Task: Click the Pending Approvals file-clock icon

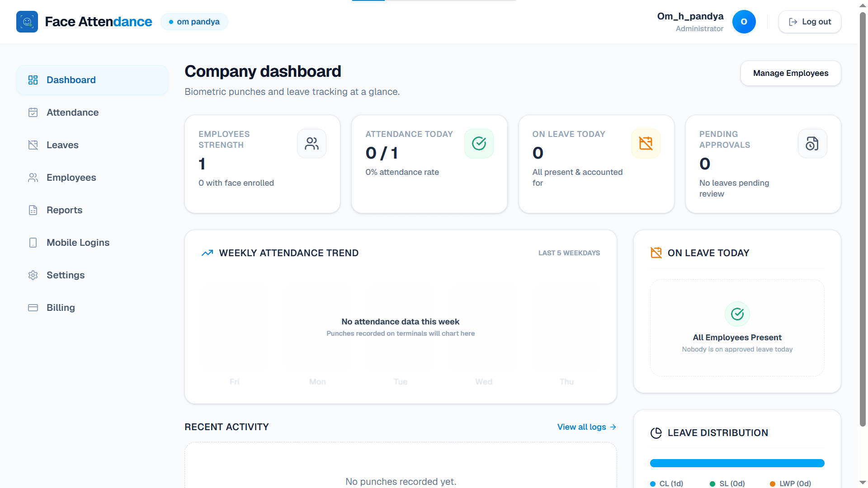Action: [812, 144]
